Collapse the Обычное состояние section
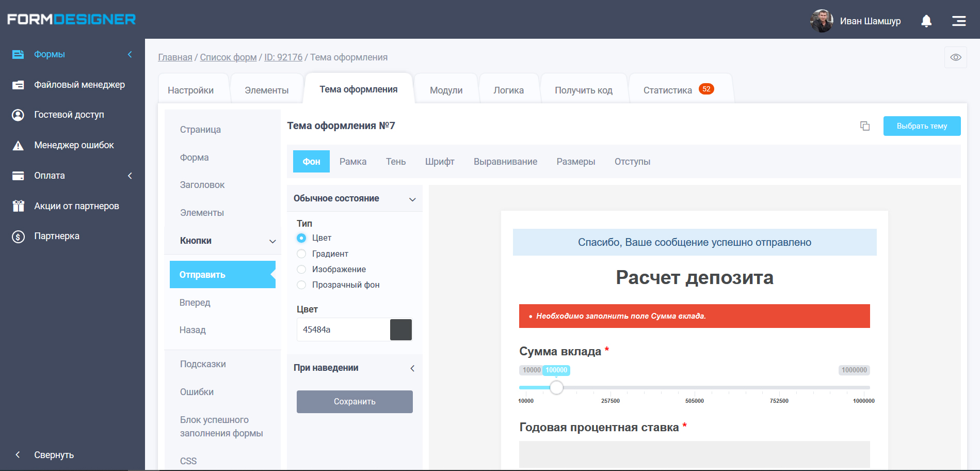980x471 pixels. (x=412, y=198)
